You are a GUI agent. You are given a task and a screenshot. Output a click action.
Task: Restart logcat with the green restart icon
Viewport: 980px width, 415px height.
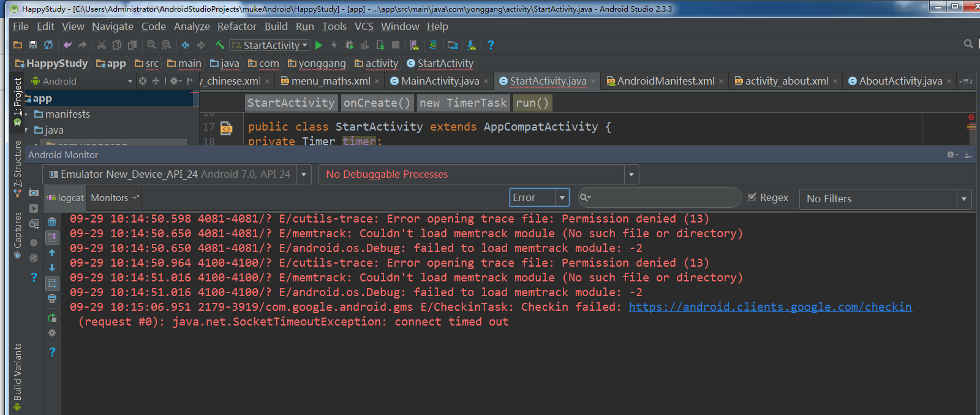pos(52,318)
